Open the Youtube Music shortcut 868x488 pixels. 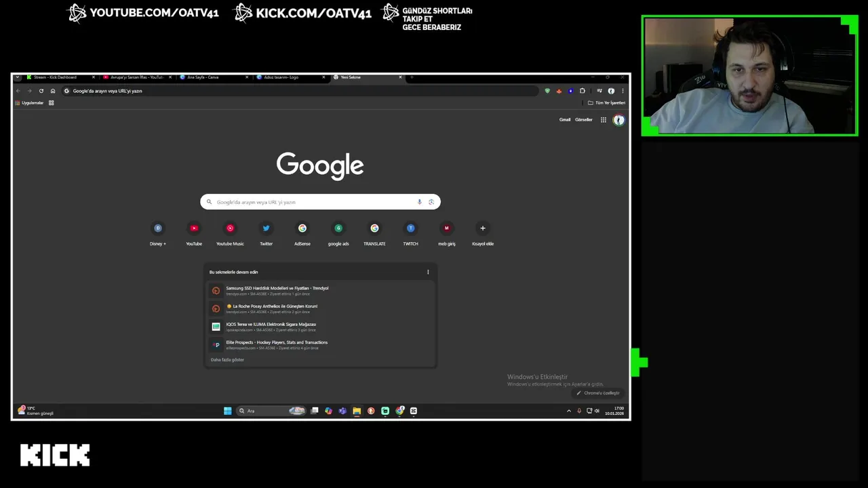[x=230, y=234]
